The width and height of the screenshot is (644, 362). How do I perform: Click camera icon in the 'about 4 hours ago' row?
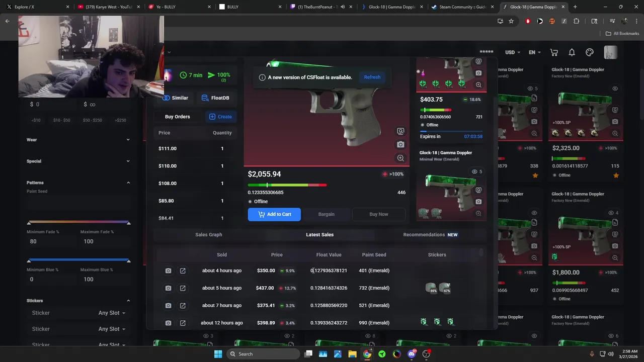point(168,270)
